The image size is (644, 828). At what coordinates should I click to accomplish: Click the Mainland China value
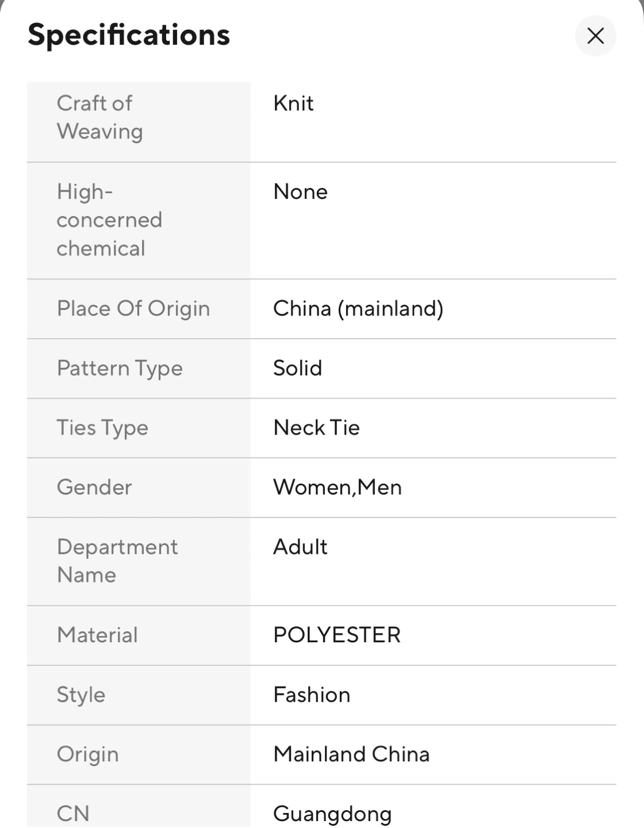(351, 754)
